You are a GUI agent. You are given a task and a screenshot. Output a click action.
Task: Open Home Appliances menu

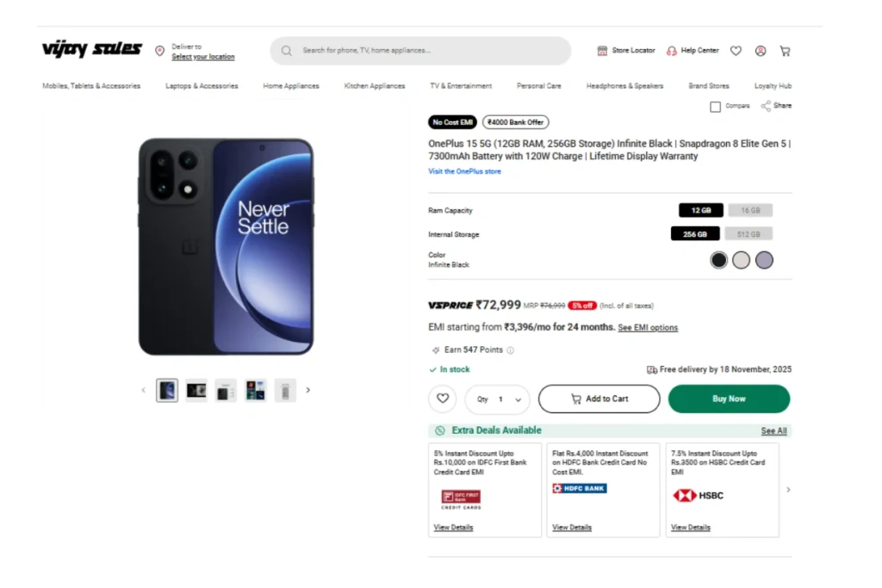(x=291, y=86)
